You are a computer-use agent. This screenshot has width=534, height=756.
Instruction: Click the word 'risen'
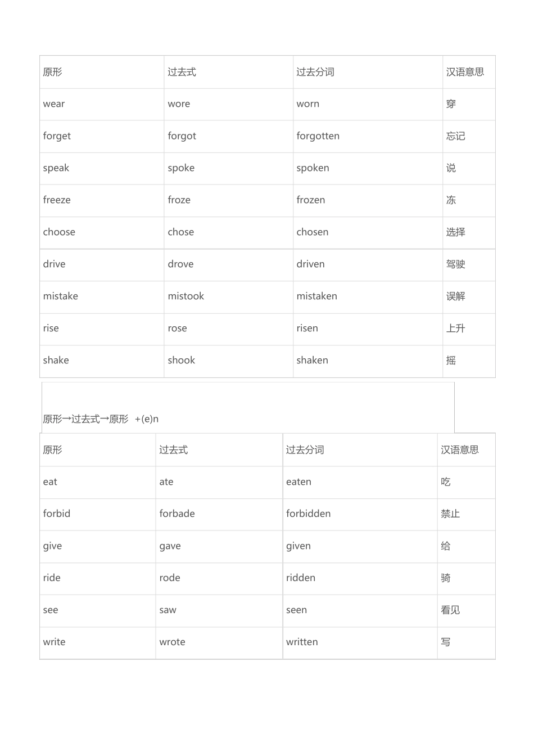[x=307, y=328]
